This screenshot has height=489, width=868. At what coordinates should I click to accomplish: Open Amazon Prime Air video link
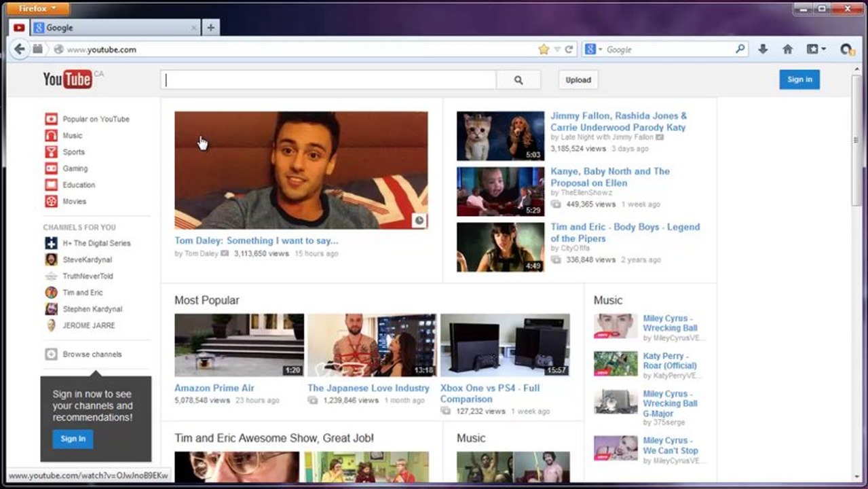214,388
